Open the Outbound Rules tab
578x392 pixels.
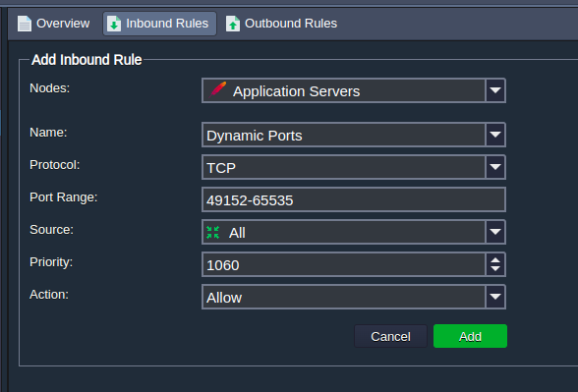(281, 24)
